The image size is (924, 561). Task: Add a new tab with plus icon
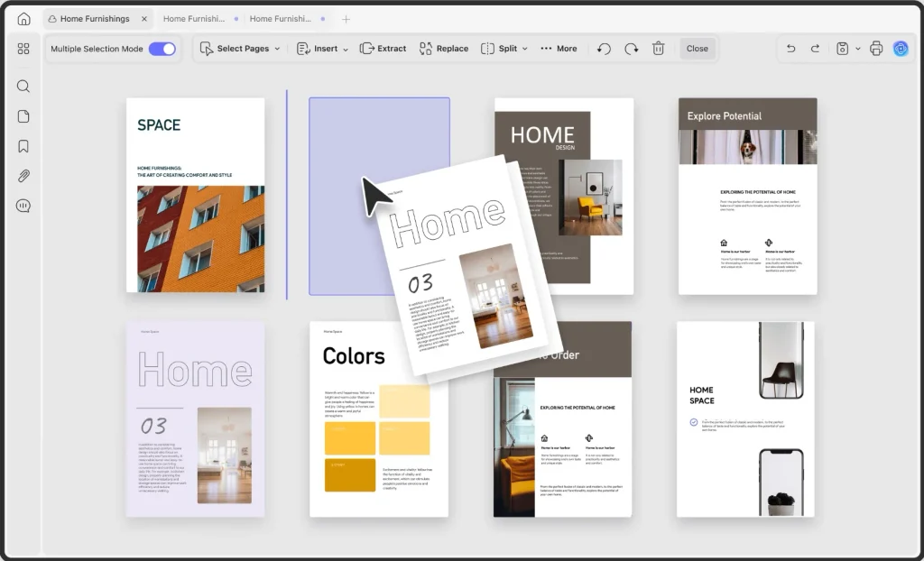pyautogui.click(x=346, y=20)
